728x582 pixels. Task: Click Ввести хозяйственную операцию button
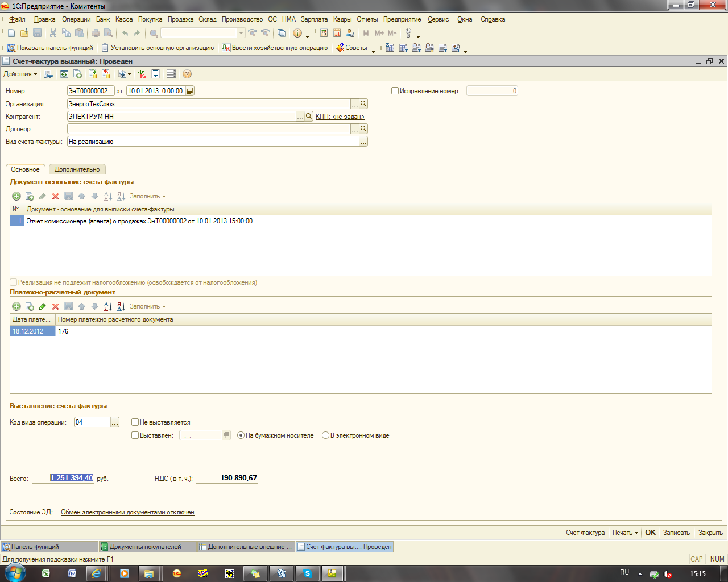(275, 48)
